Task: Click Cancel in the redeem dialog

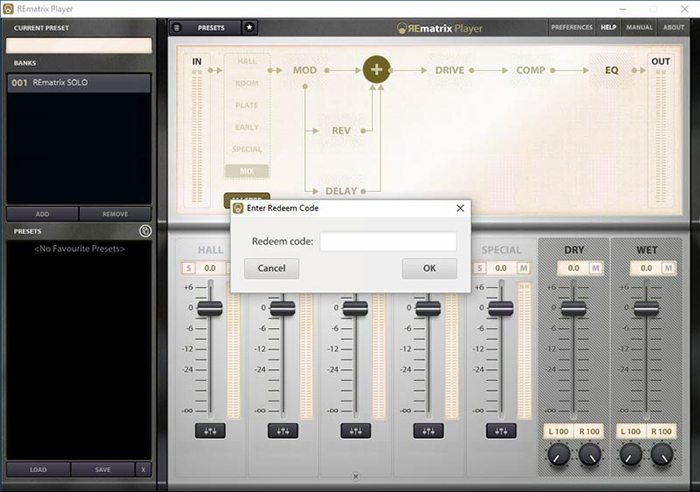Action: coord(271,268)
